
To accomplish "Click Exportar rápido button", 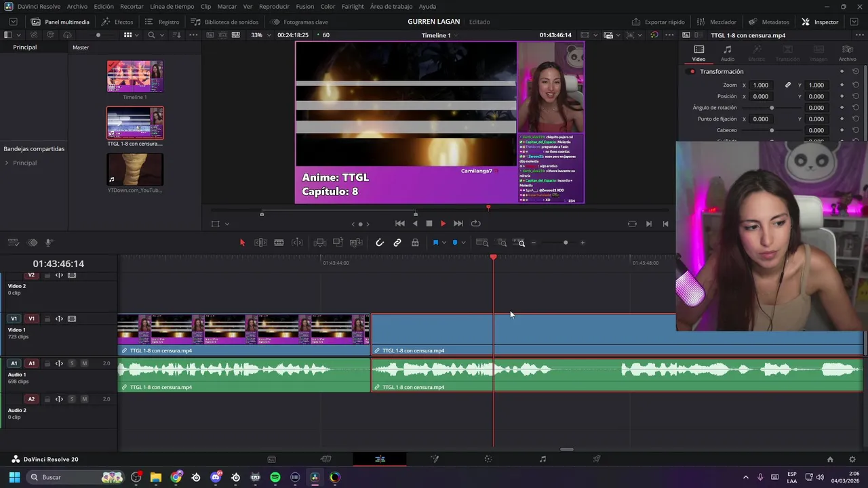I will (658, 22).
